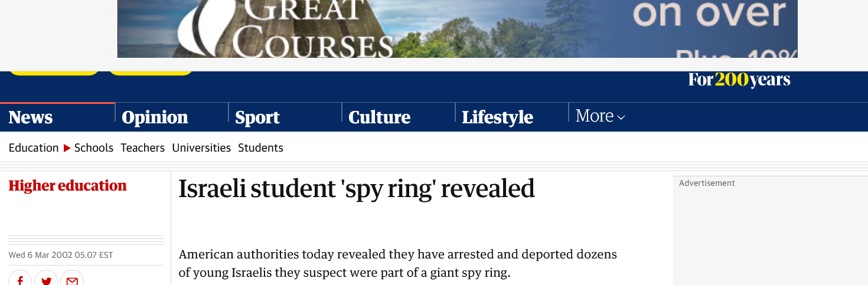
Task: Open the Universities subsection link
Action: 201,148
